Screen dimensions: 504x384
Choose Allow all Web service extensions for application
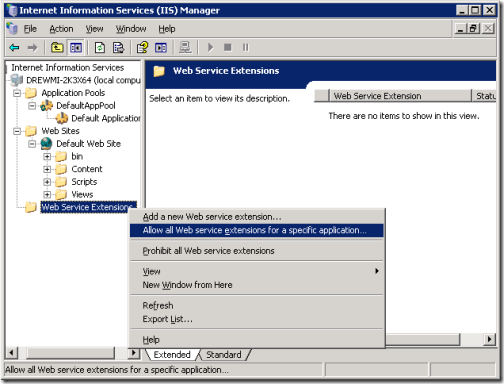(257, 230)
